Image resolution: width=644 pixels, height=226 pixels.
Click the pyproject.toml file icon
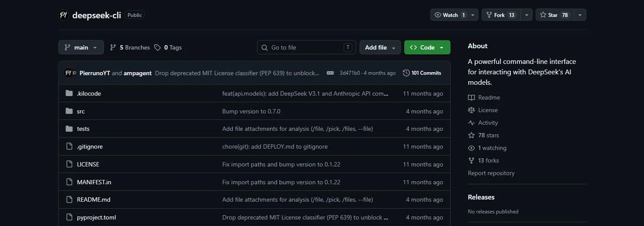point(69,217)
